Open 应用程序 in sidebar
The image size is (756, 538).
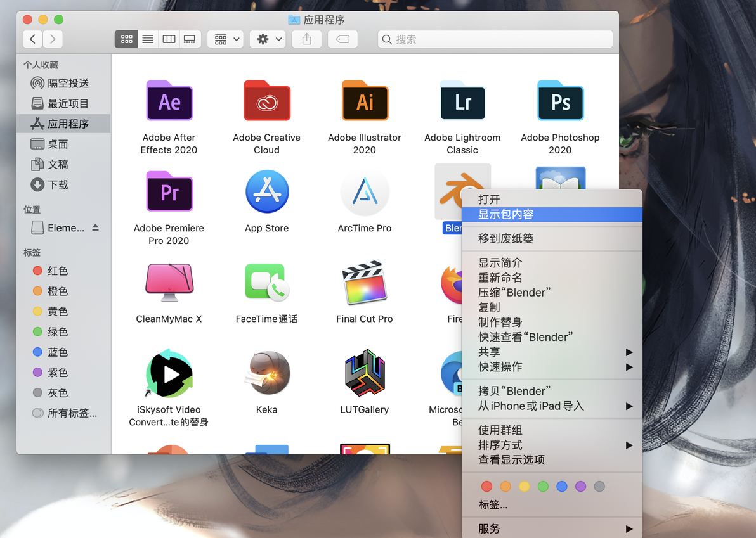(x=63, y=124)
